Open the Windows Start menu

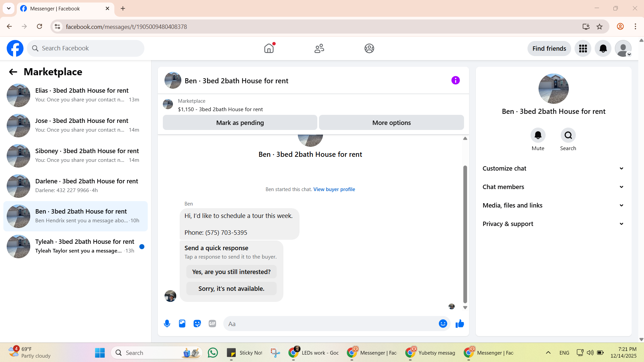point(100,353)
